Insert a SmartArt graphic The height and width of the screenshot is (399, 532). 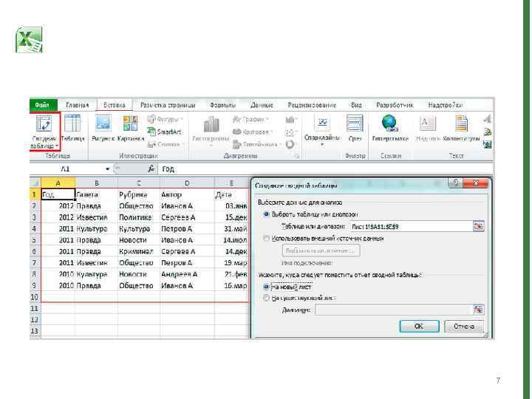[165, 132]
